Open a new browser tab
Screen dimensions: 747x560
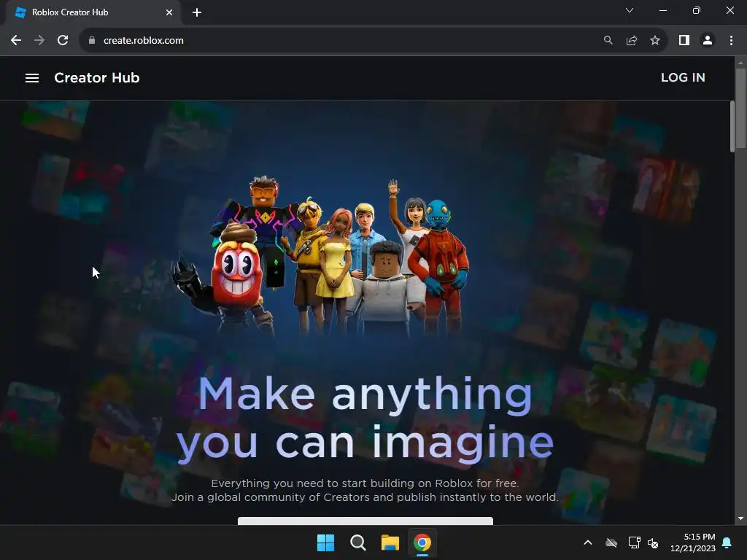click(x=197, y=12)
